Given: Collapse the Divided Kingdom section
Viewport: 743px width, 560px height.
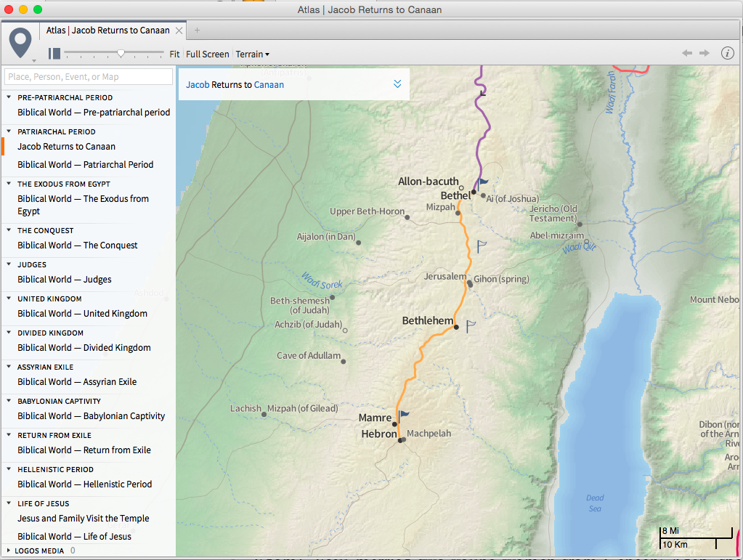Looking at the screenshot, I should [x=9, y=332].
